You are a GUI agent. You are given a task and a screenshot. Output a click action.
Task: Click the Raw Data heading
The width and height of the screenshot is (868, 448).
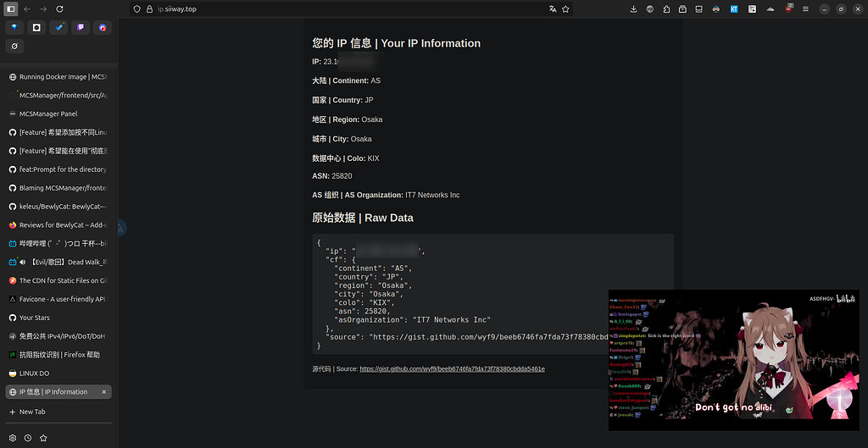[x=363, y=218]
